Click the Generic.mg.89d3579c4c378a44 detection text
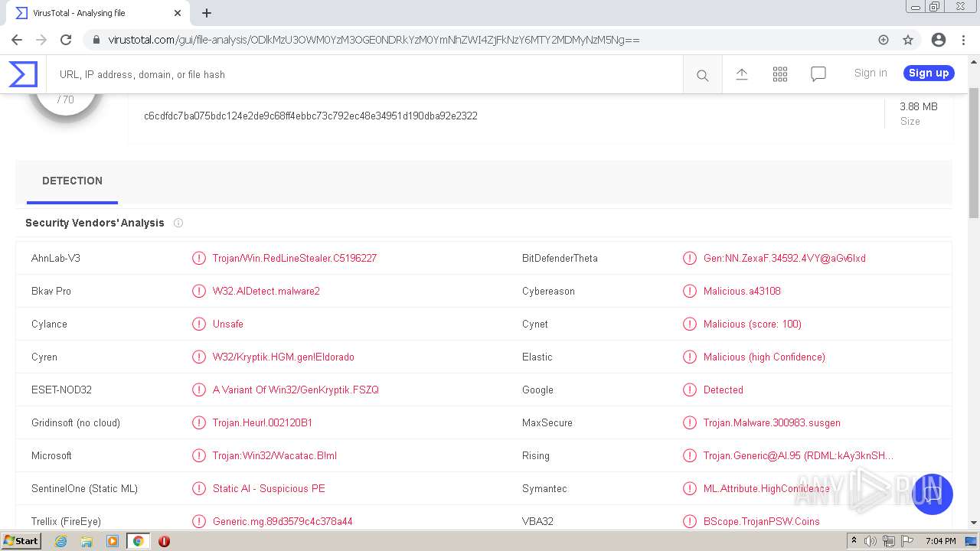The width and height of the screenshot is (980, 551). coord(283,521)
